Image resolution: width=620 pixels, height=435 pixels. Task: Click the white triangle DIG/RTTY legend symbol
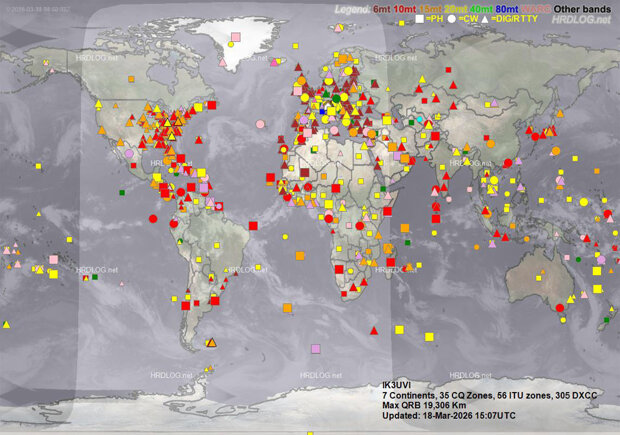(485, 19)
